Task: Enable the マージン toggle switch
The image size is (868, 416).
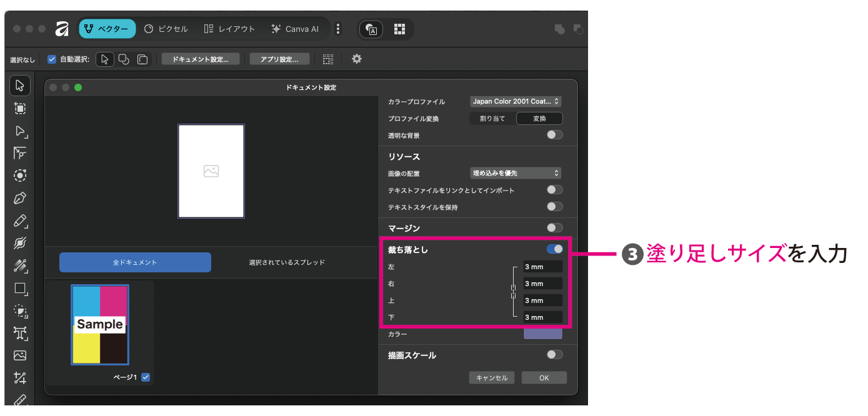Action: tap(554, 228)
